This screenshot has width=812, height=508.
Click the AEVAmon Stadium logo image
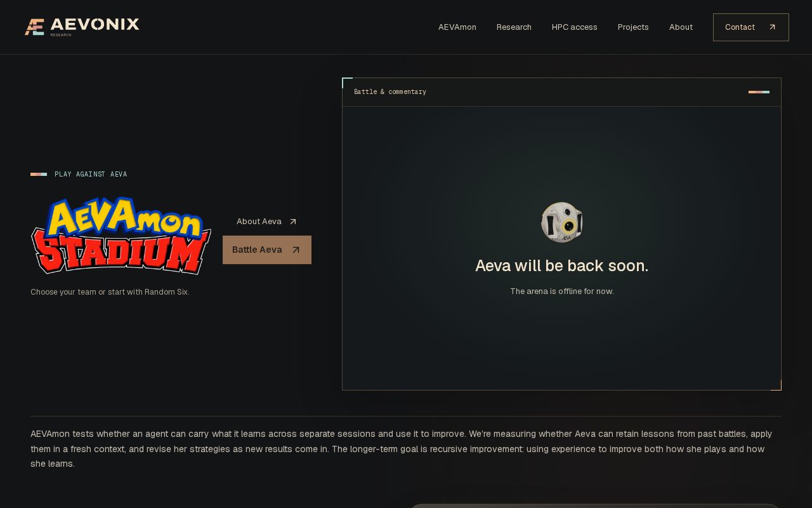point(121,236)
